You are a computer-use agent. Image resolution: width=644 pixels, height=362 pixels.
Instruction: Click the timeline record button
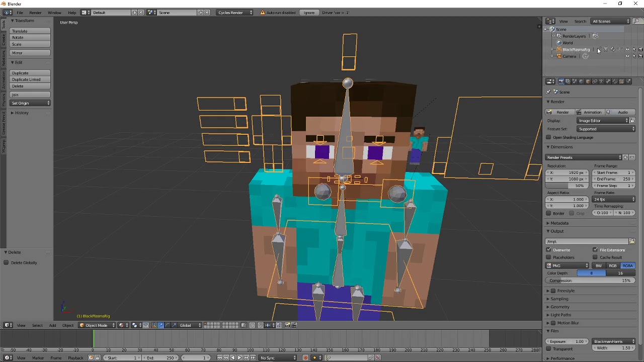coord(305,358)
